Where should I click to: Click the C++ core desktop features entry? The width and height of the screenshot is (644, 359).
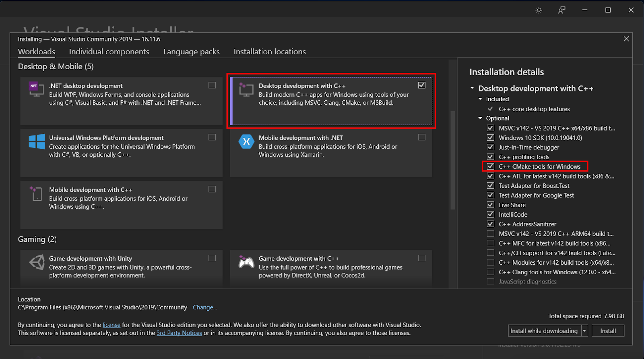(534, 109)
